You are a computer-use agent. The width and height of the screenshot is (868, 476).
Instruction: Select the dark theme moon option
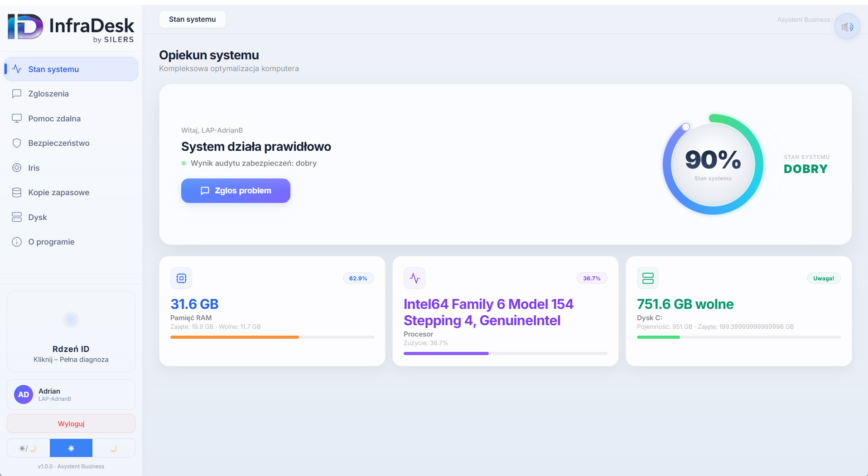click(x=114, y=448)
